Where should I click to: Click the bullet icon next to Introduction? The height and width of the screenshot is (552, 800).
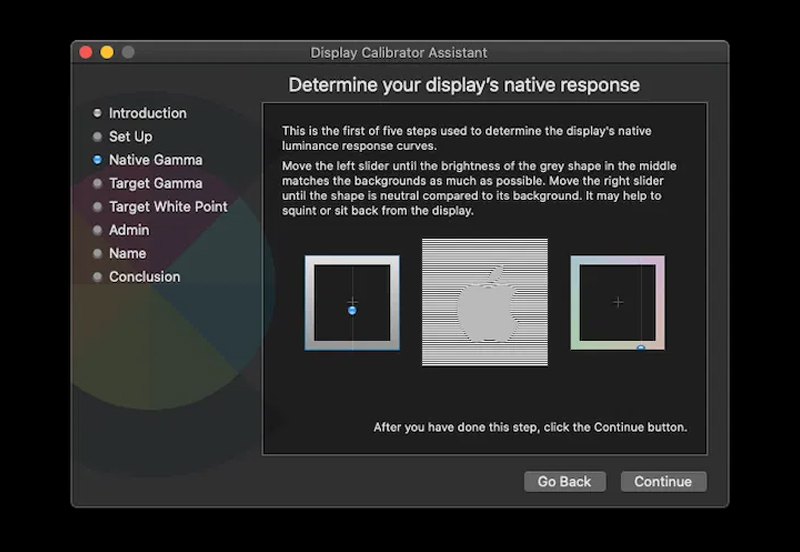pyautogui.click(x=97, y=113)
